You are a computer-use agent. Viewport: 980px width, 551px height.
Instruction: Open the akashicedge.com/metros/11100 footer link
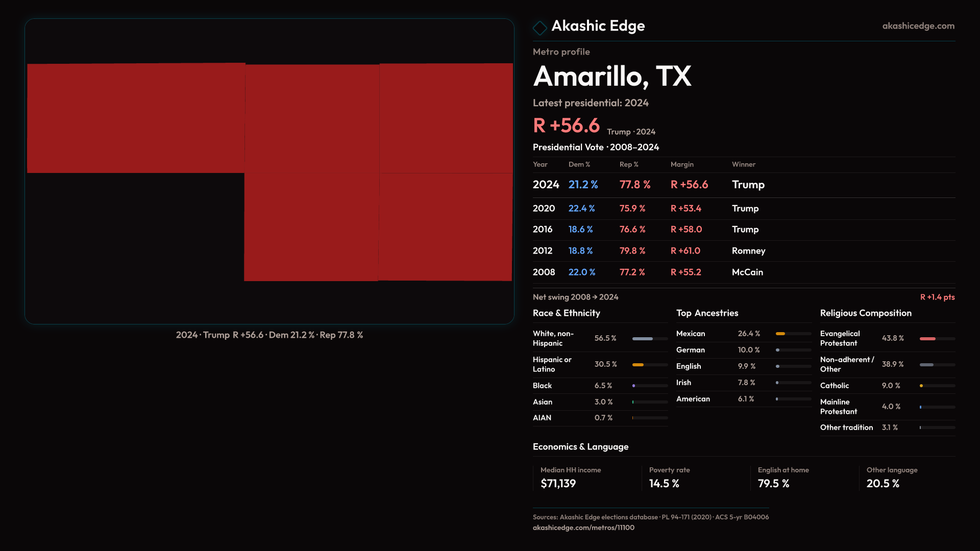point(583,528)
